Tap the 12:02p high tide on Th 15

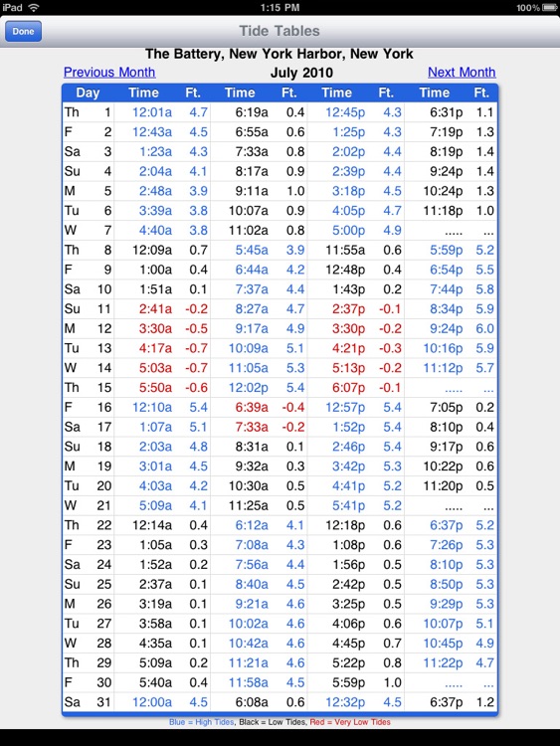[248, 388]
